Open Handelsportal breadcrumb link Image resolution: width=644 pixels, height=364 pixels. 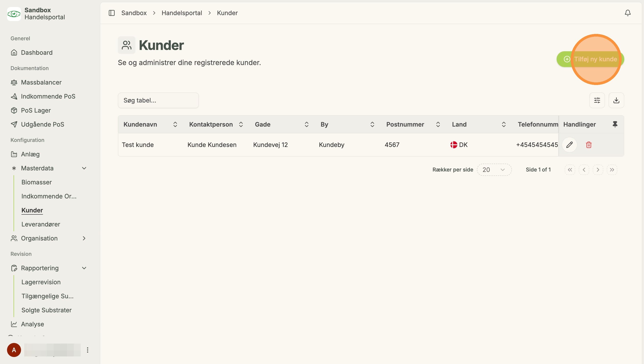tap(182, 13)
